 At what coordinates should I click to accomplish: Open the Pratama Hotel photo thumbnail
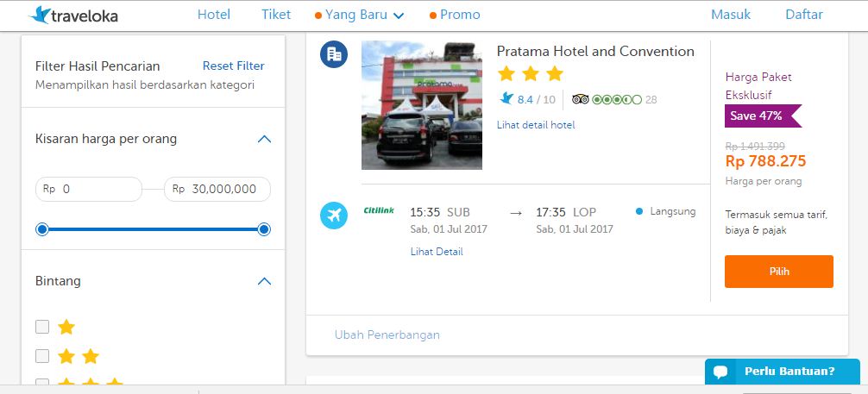point(422,105)
